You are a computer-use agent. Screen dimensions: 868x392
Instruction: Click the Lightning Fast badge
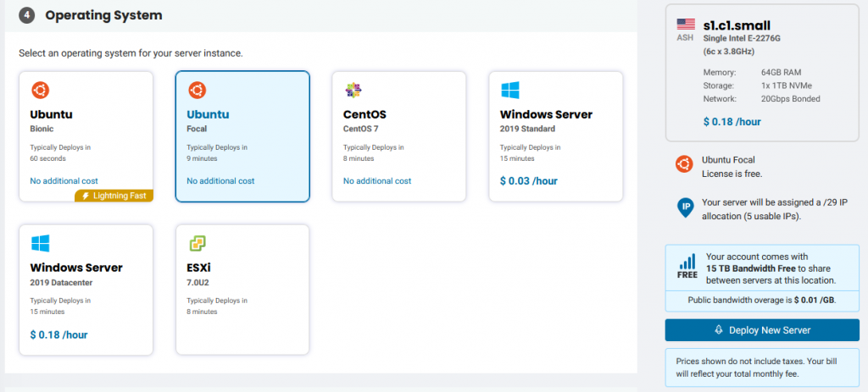coord(114,196)
